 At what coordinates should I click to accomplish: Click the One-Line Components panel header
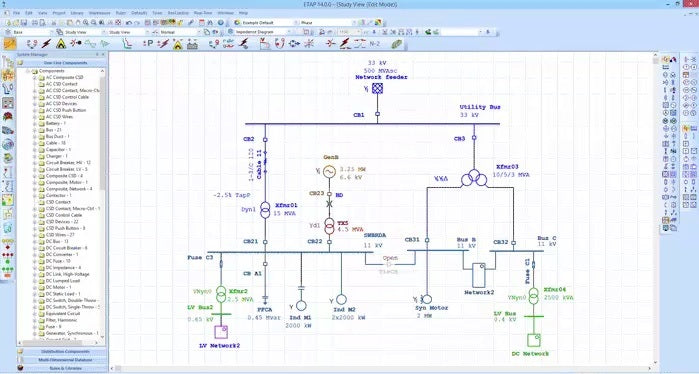pyautogui.click(x=62, y=63)
